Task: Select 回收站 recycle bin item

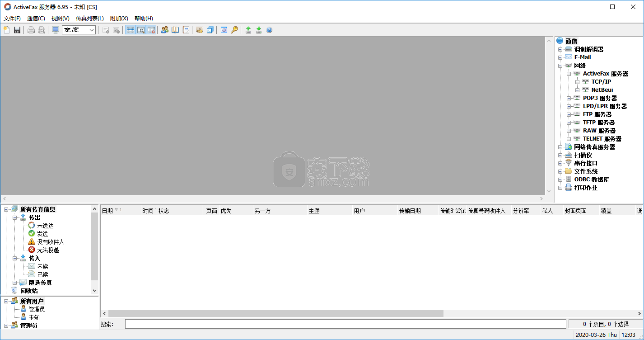Action: tap(29, 291)
